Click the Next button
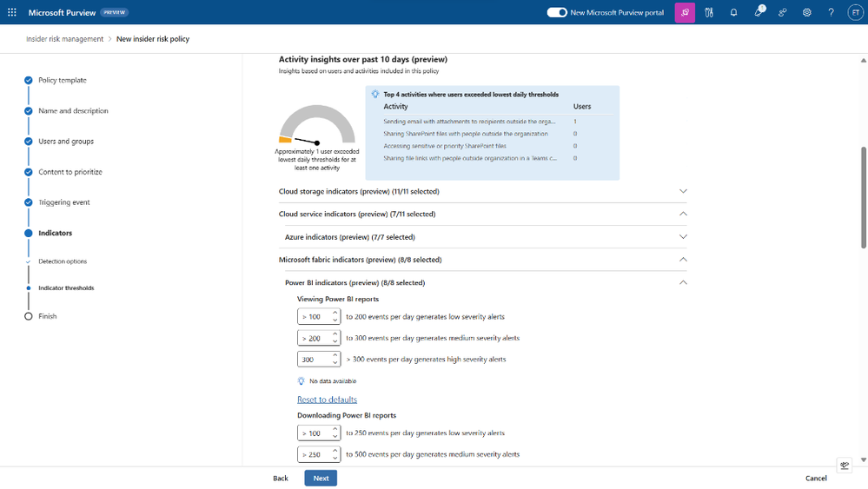 tap(321, 478)
